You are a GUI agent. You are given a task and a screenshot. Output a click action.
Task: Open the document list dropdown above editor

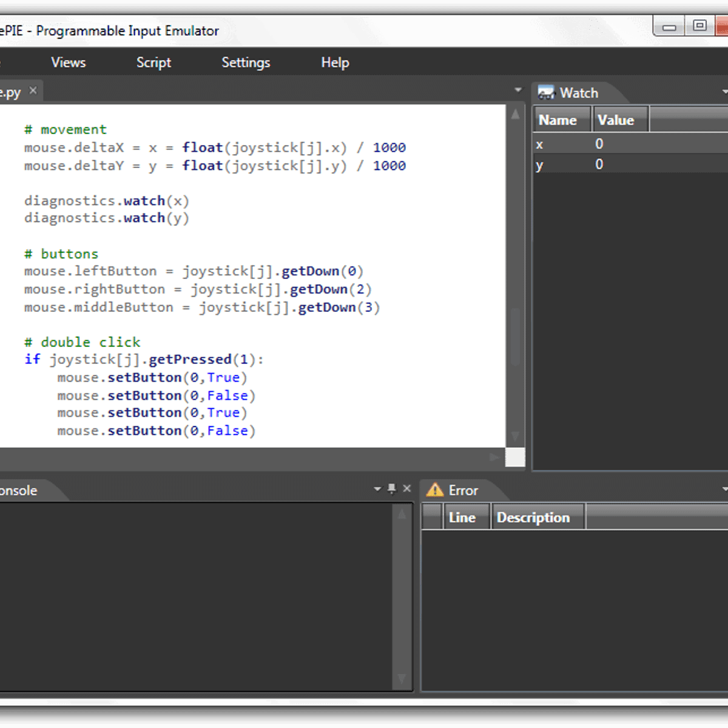point(517,90)
